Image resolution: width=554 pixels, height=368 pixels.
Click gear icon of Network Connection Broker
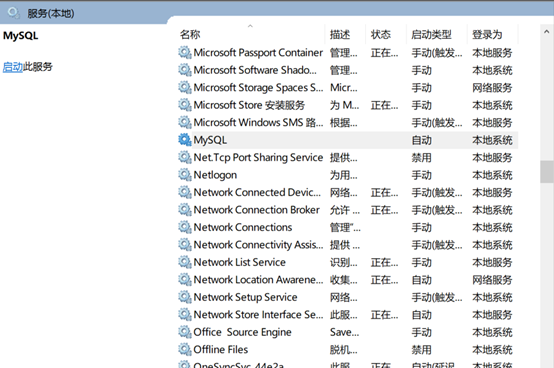[184, 210]
